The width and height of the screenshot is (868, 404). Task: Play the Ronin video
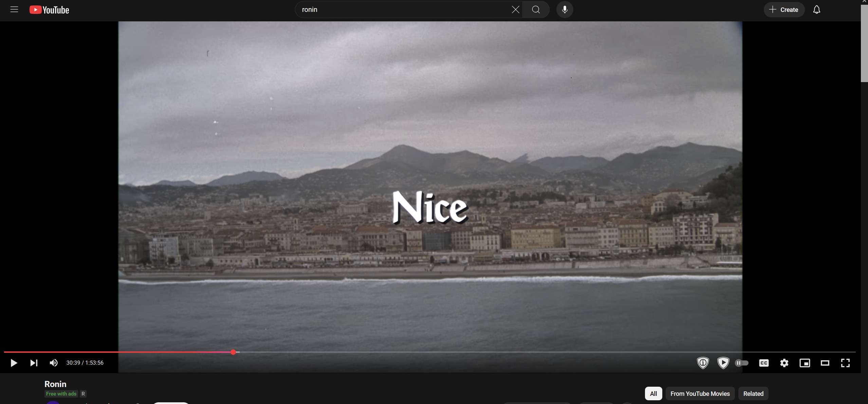click(14, 363)
